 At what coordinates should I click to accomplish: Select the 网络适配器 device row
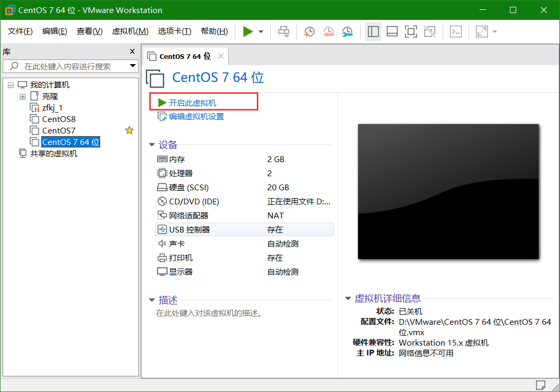coord(245,215)
